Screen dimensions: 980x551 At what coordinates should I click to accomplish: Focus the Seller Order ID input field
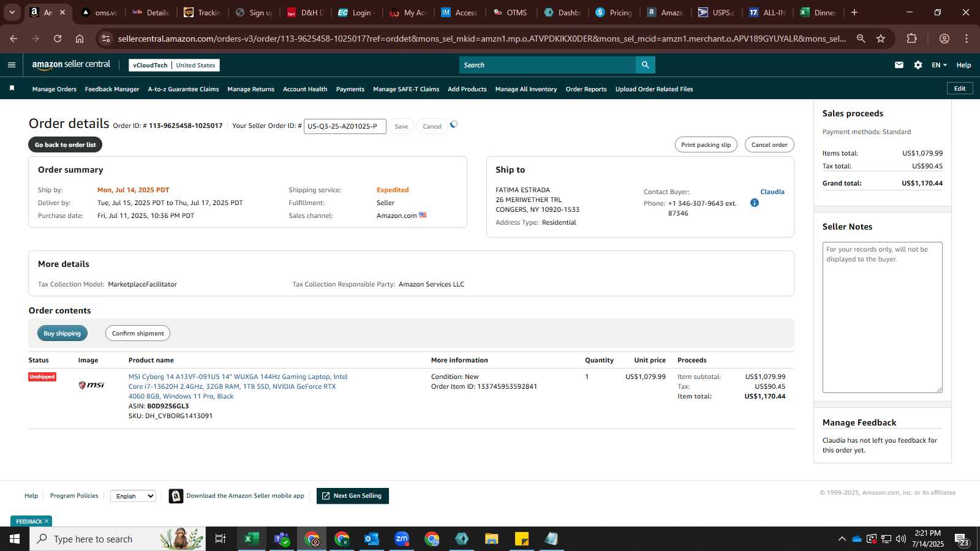(x=345, y=126)
